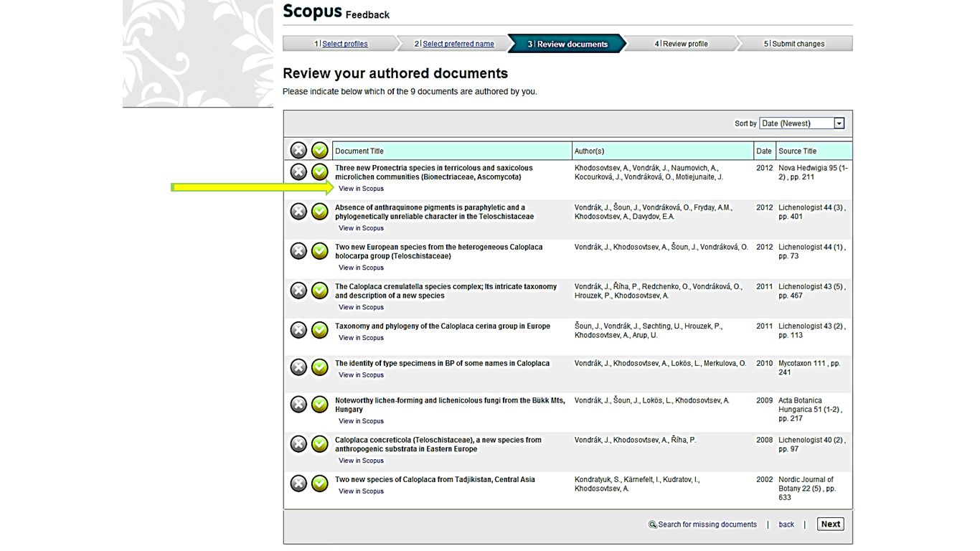Click source 'Nova Hedwigia 95 (1-2), pp. 211'
The width and height of the screenshot is (980, 551).
[813, 172]
